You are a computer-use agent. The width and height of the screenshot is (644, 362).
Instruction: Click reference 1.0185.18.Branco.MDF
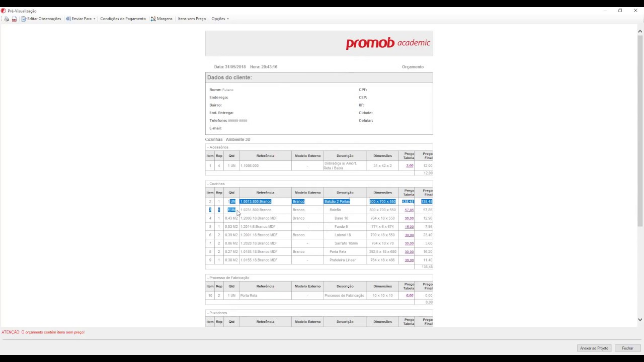click(259, 252)
